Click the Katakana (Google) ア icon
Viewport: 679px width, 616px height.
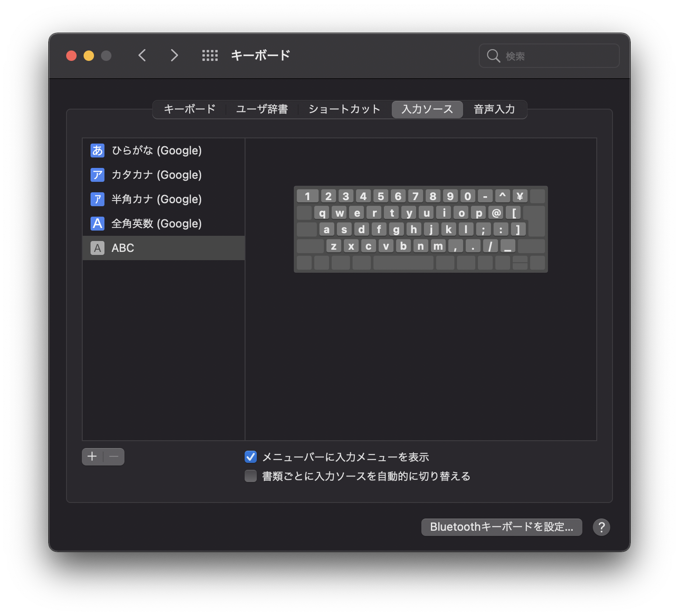click(x=97, y=175)
